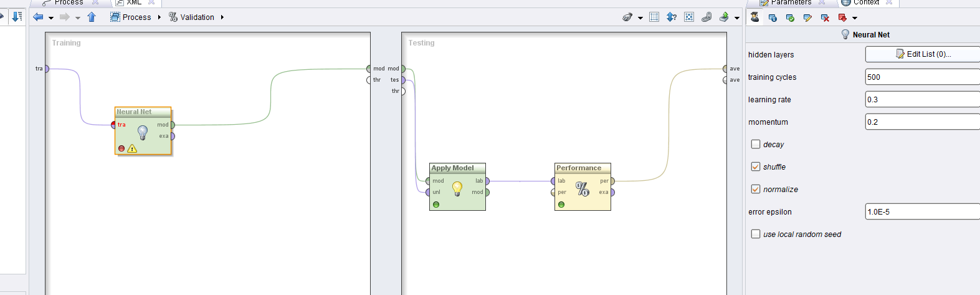Image resolution: width=980 pixels, height=295 pixels.
Task: Click the Process breadcrumb label
Action: click(x=136, y=17)
